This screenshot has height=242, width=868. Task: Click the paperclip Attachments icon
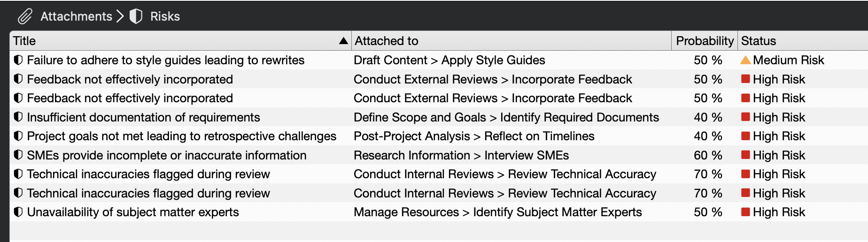(25, 16)
